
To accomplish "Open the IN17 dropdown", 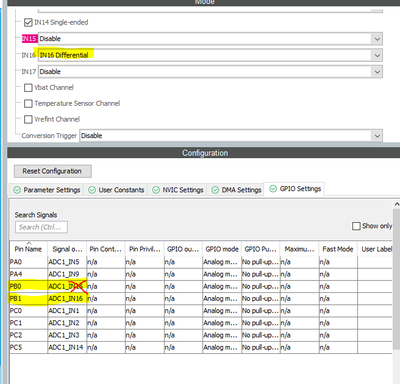I will [210, 72].
